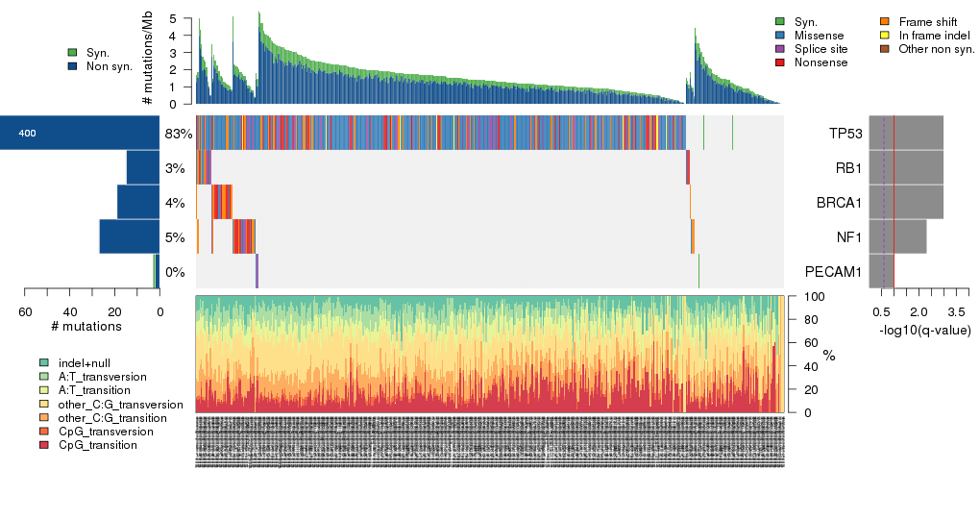Select the BRCA1 gene label
Image resolution: width=980 pixels, height=519 pixels.
(838, 203)
